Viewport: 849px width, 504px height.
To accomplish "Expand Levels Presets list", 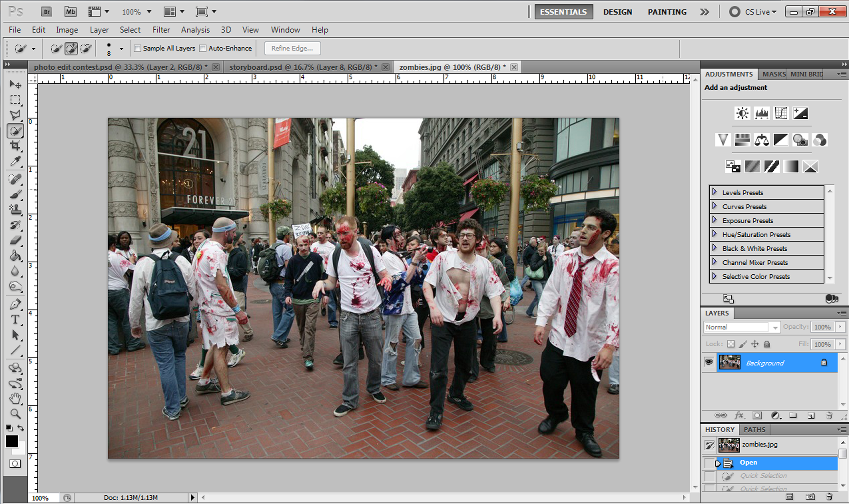I will tap(714, 192).
